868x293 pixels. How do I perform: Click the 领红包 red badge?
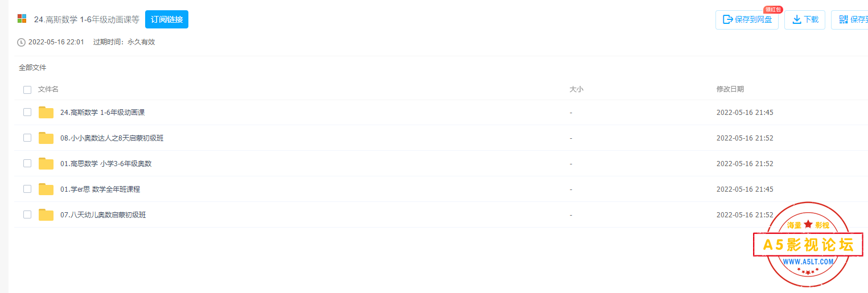pos(773,10)
